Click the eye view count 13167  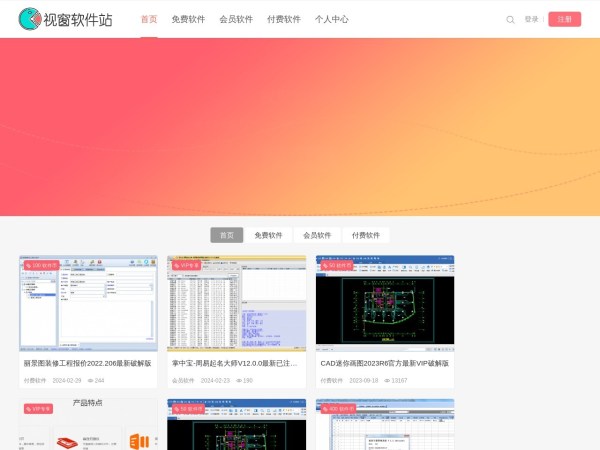[396, 380]
